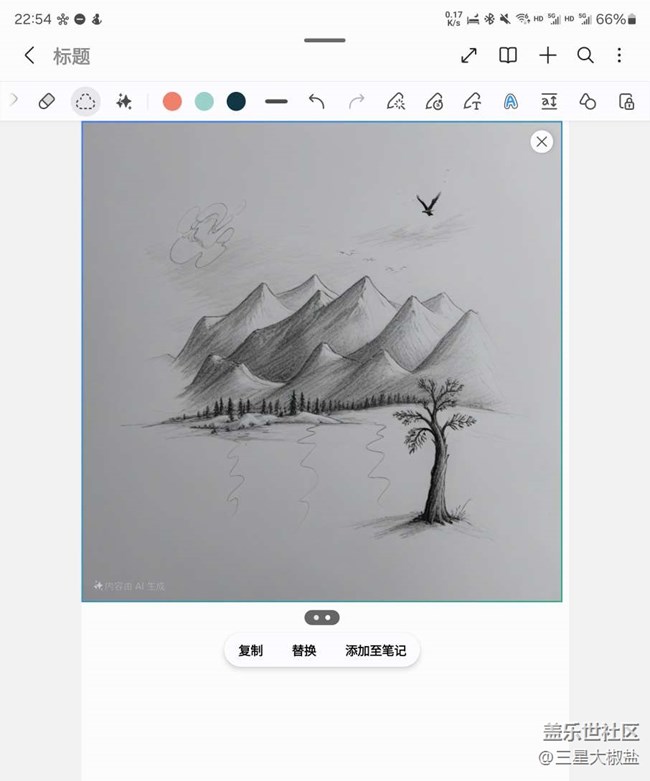Redo the last undone stroke
The height and width of the screenshot is (781, 650).
(356, 102)
